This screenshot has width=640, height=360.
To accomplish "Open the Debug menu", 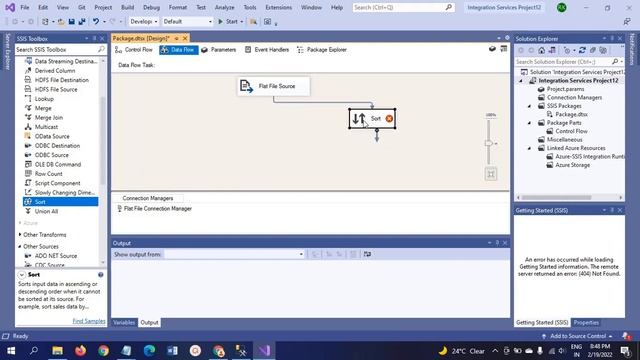I will click(151, 7).
